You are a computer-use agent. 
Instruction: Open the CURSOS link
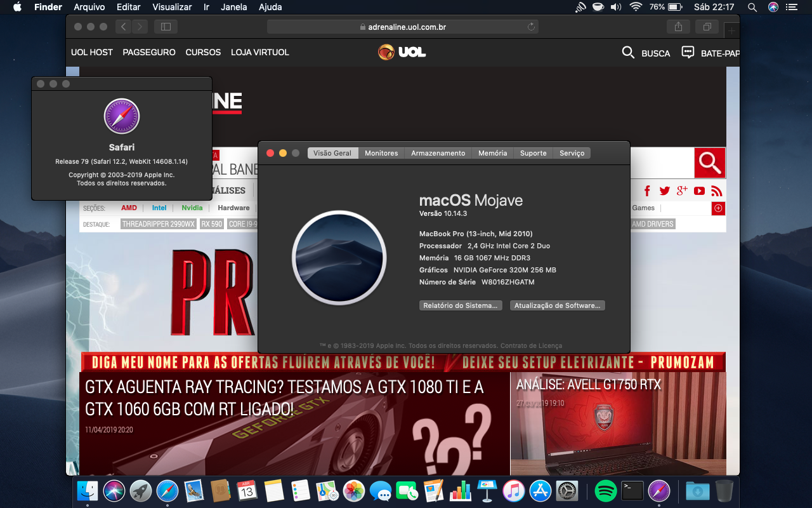pyautogui.click(x=203, y=53)
